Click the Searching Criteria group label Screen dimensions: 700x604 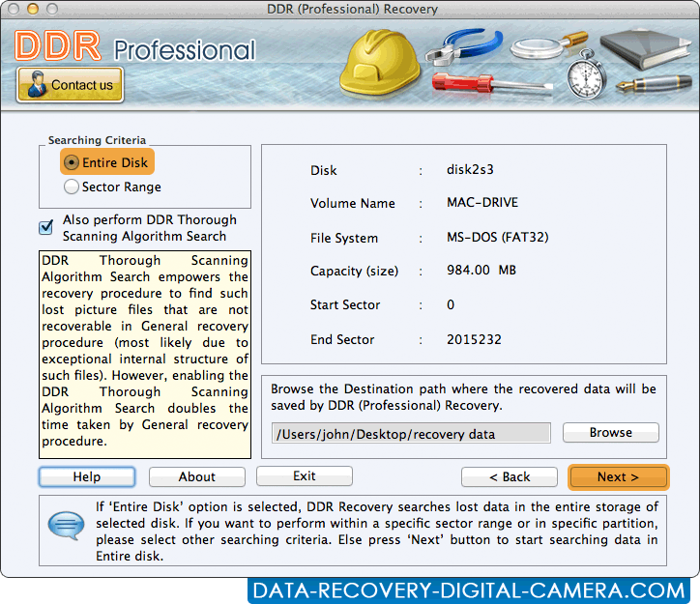[97, 140]
